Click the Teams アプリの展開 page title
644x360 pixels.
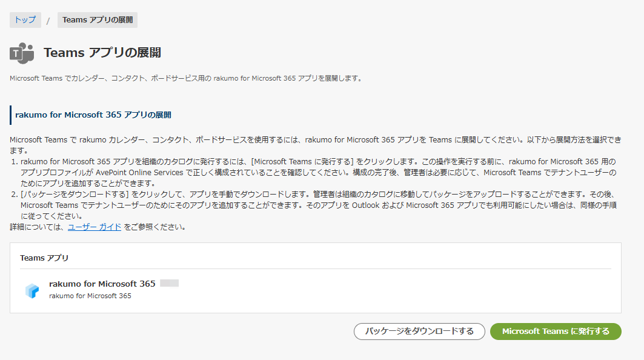click(x=102, y=53)
